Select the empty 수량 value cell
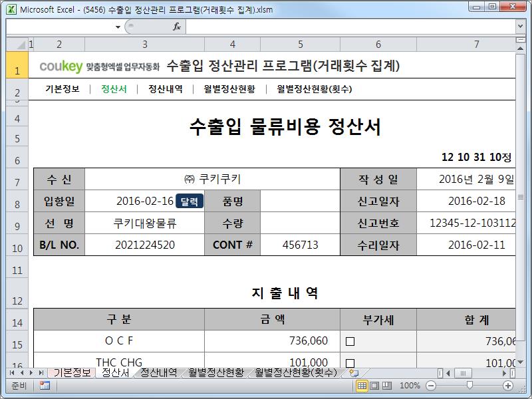This screenshot has height=399, width=532. point(301,223)
